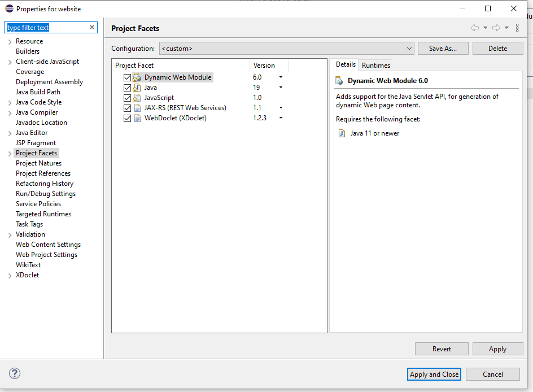
Task: Open the Targeted Runtimes page
Action: (x=43, y=214)
